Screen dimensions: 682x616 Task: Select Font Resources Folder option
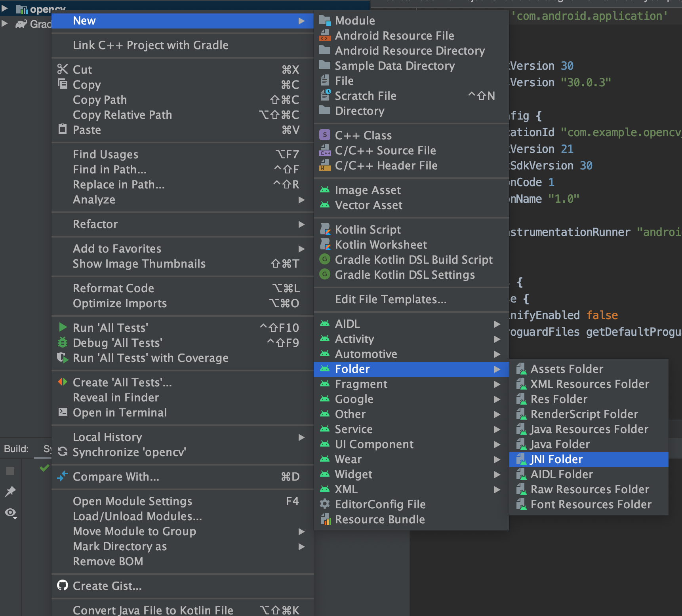click(x=589, y=504)
